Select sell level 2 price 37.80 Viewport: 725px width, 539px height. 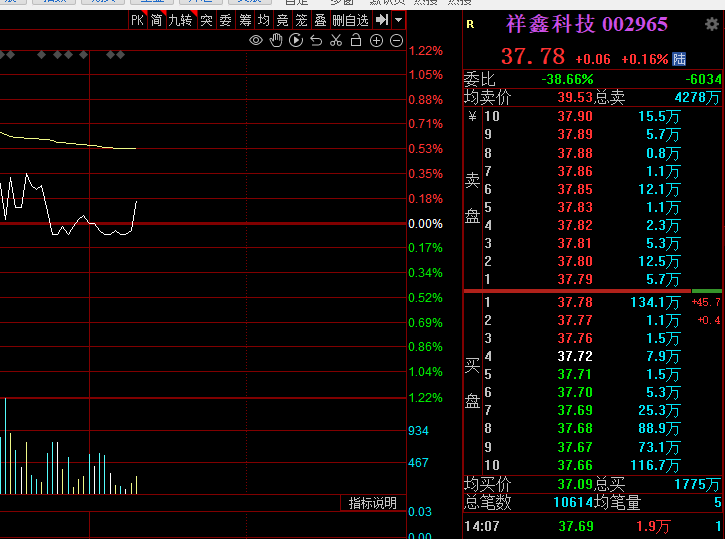[575, 261]
